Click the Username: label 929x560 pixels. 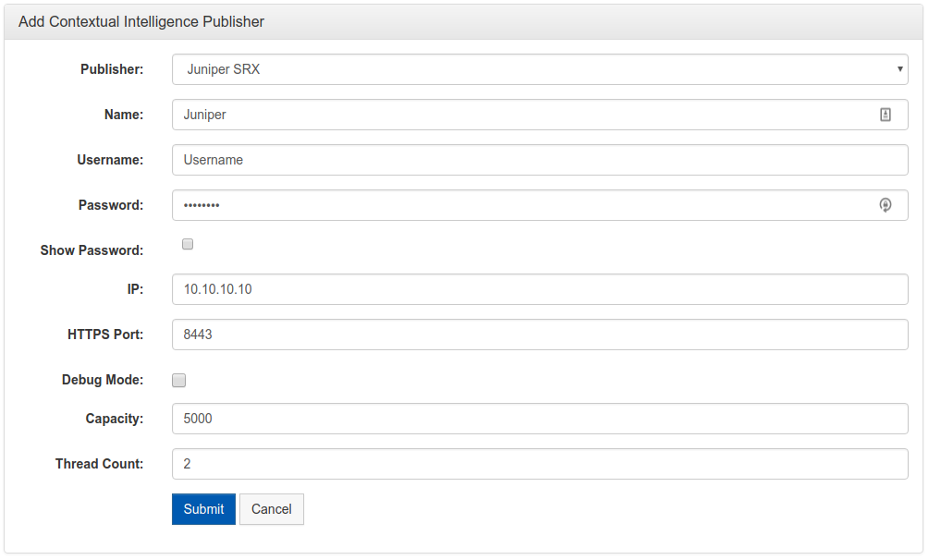(x=110, y=160)
